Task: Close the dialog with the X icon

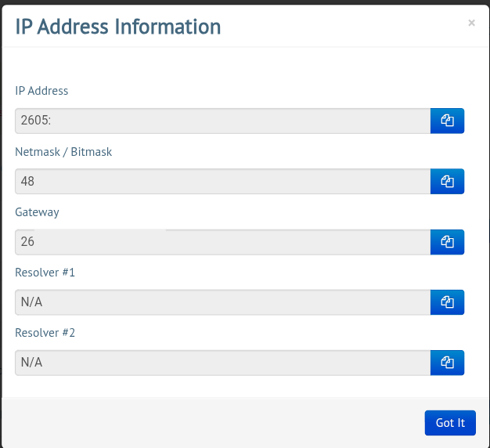Action: [x=471, y=23]
